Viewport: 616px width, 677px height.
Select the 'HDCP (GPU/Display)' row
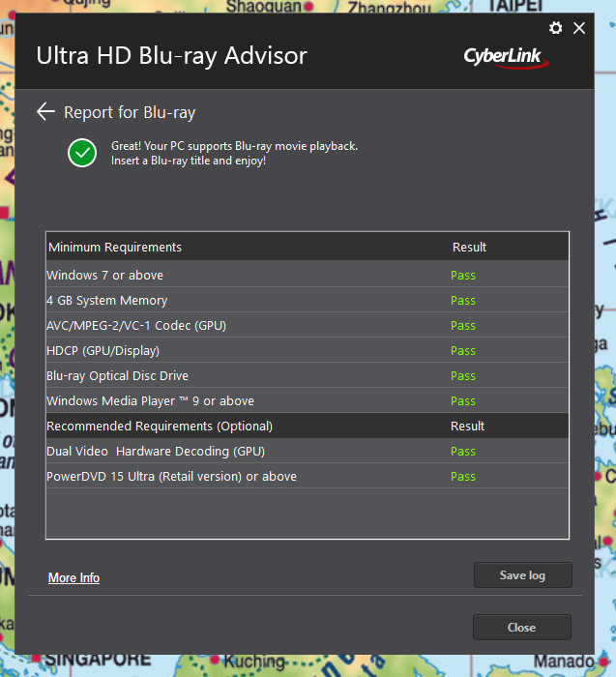click(307, 350)
